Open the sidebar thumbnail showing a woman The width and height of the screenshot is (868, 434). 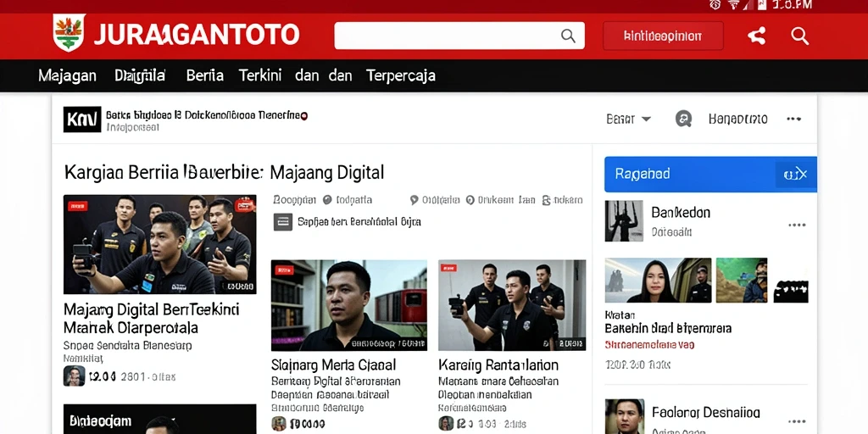[x=658, y=280]
